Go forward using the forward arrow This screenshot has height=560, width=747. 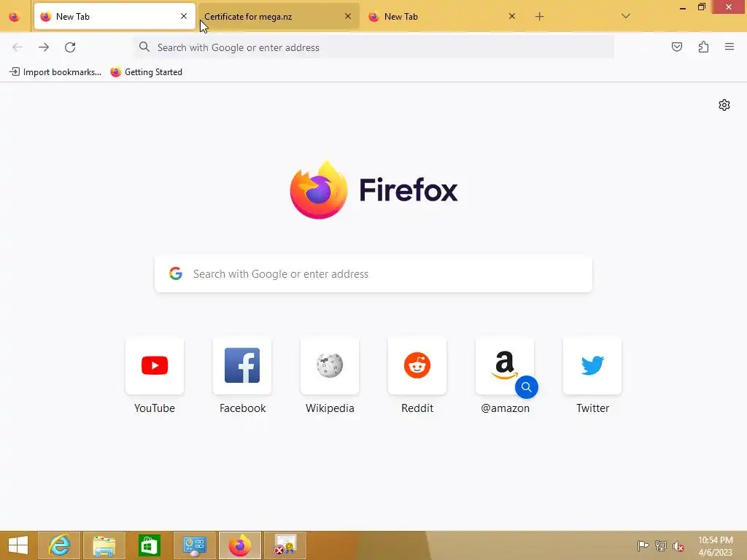point(44,47)
